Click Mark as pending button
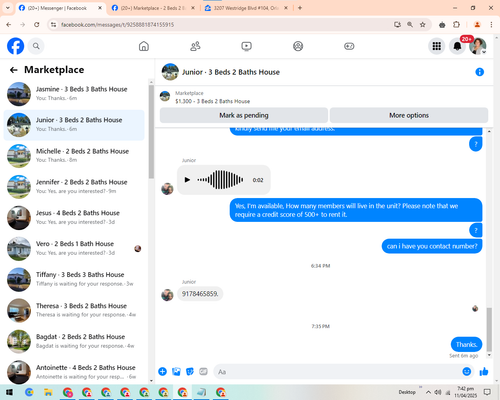The width and height of the screenshot is (500, 400). pyautogui.click(x=244, y=115)
